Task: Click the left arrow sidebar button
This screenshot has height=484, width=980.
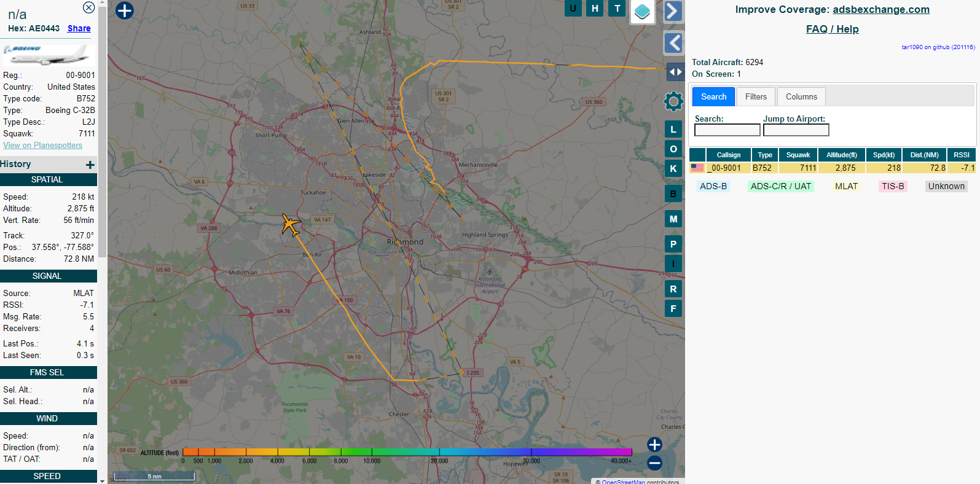Action: (673, 43)
